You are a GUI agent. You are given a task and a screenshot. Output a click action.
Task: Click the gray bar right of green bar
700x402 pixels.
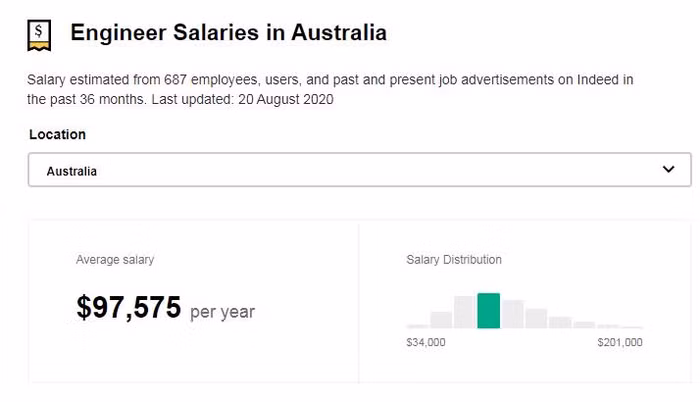[512, 314]
